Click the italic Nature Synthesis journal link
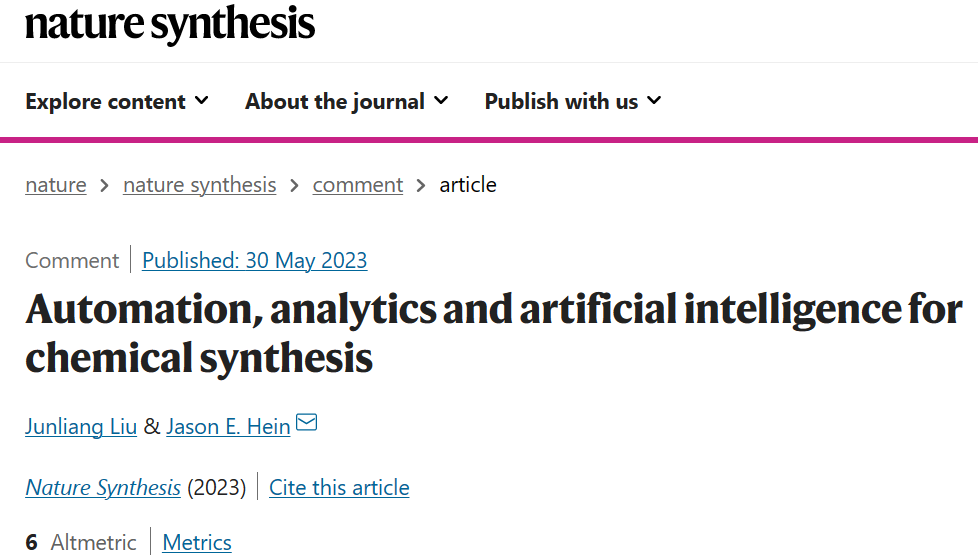Viewport: 978px width, 558px height. [103, 488]
